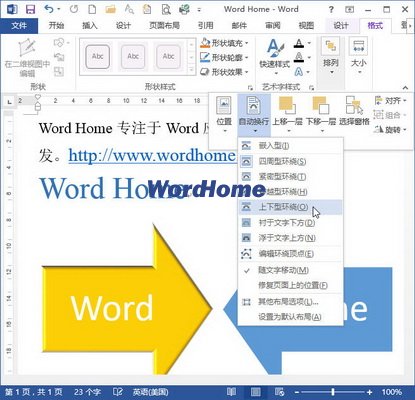Open 艺术字样式 dialog launcher
The width and height of the screenshot is (415, 400).
[312, 88]
